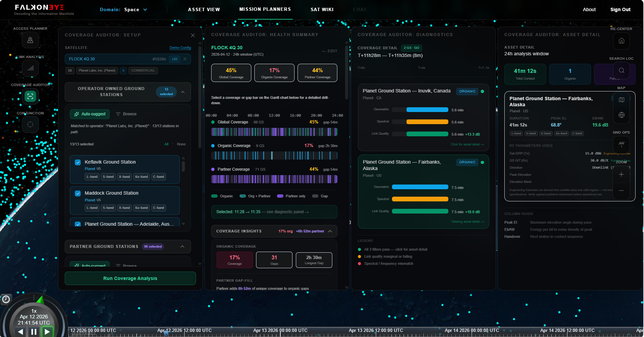
Task: Click the 45% Global Coverage stat card
Action: [x=231, y=73]
